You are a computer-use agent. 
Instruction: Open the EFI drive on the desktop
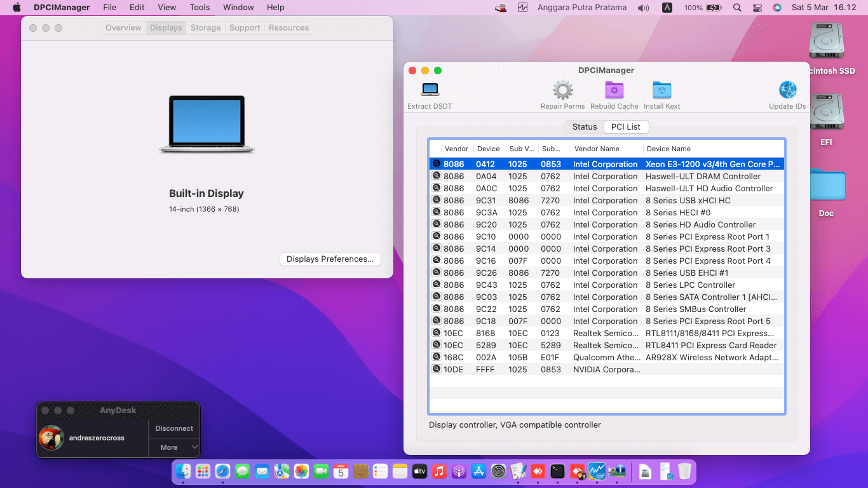coord(826,113)
